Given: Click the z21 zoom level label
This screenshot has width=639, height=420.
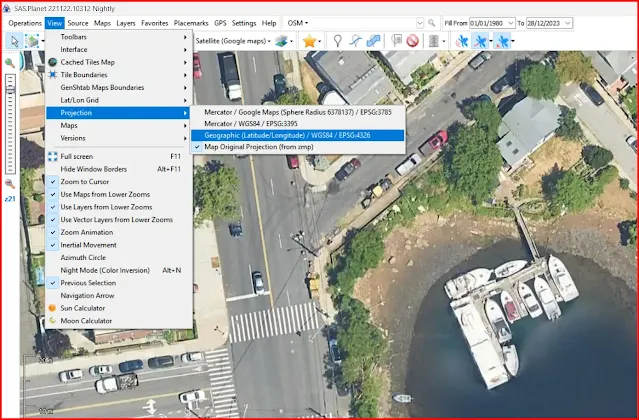Looking at the screenshot, I should 10,199.
